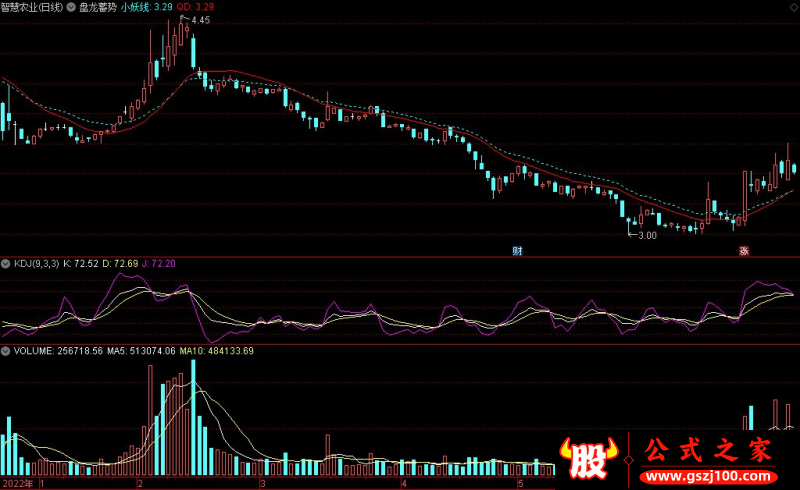This screenshot has width=800, height=490.
Task: Expand the VOLUME indicator options arrow
Action: pyautogui.click(x=6, y=351)
